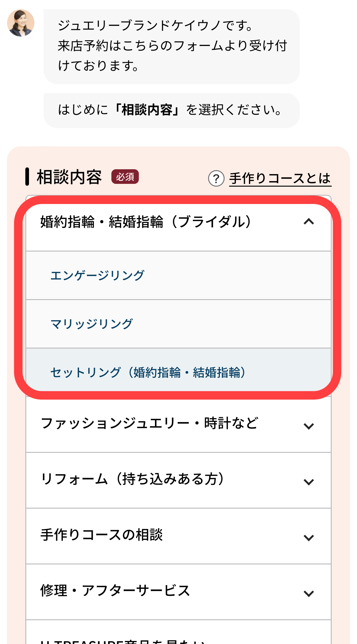This screenshot has width=357, height=644.
Task: Click the 必須 required badge
Action: tap(125, 177)
